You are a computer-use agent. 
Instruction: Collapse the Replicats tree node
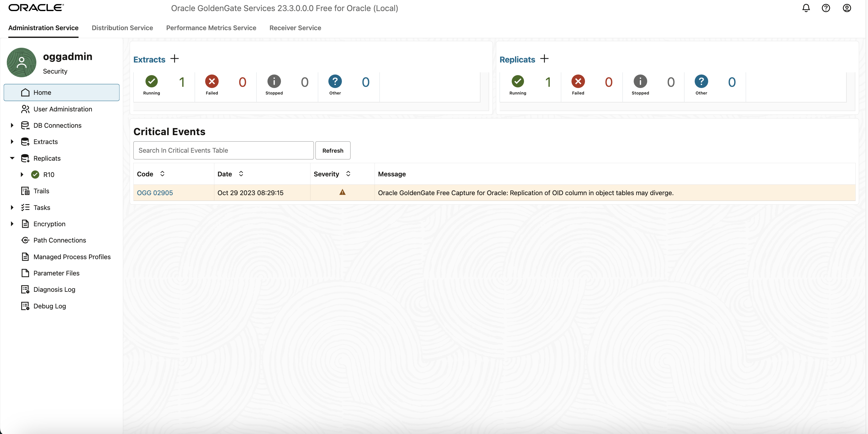pyautogui.click(x=12, y=158)
